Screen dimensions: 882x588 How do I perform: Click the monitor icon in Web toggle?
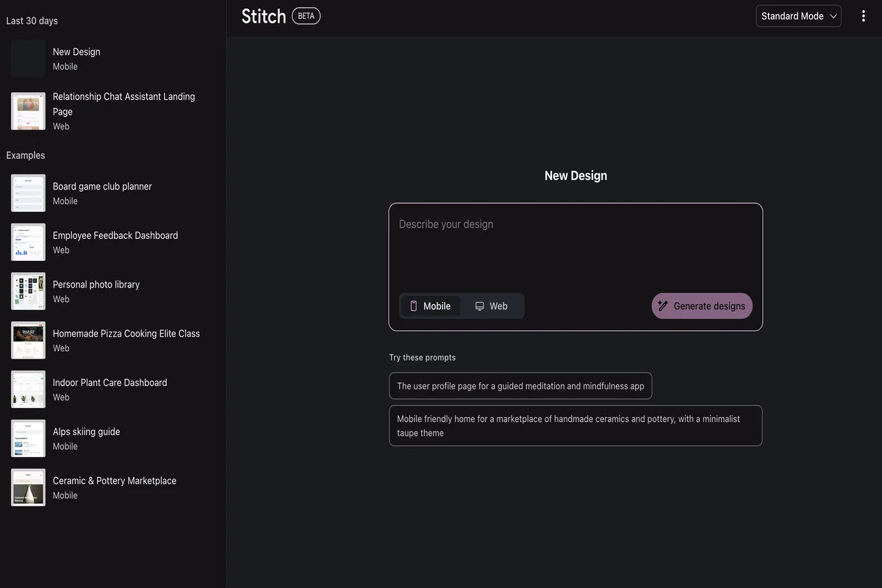[x=479, y=306]
